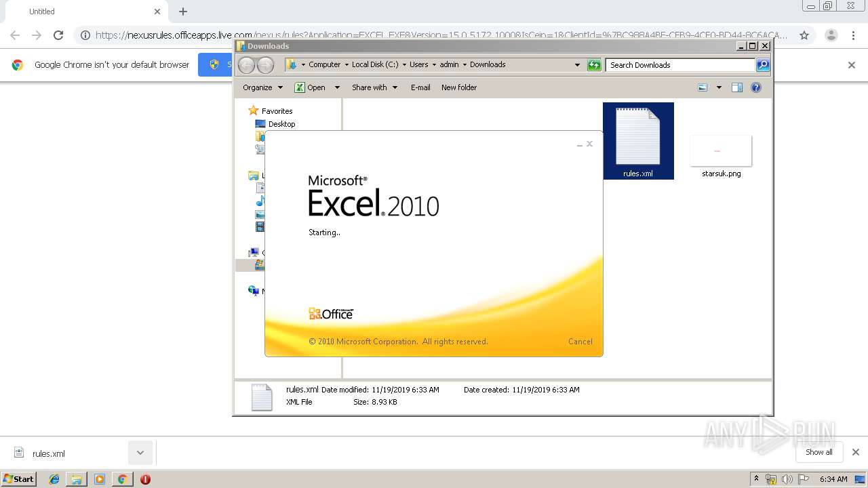Click Chrome forward arrow
This screenshot has width=868, height=488.
tap(37, 35)
